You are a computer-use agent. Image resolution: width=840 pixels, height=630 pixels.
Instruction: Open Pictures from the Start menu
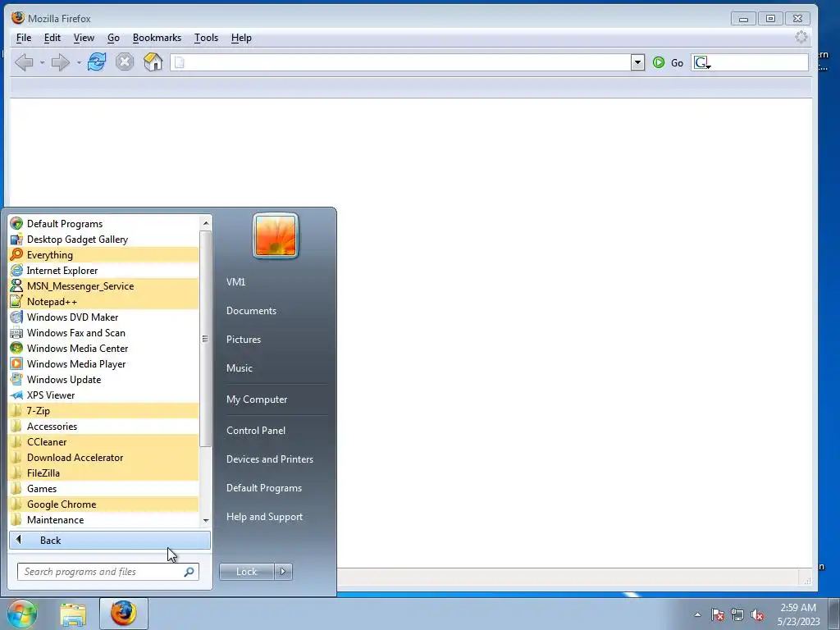click(243, 340)
